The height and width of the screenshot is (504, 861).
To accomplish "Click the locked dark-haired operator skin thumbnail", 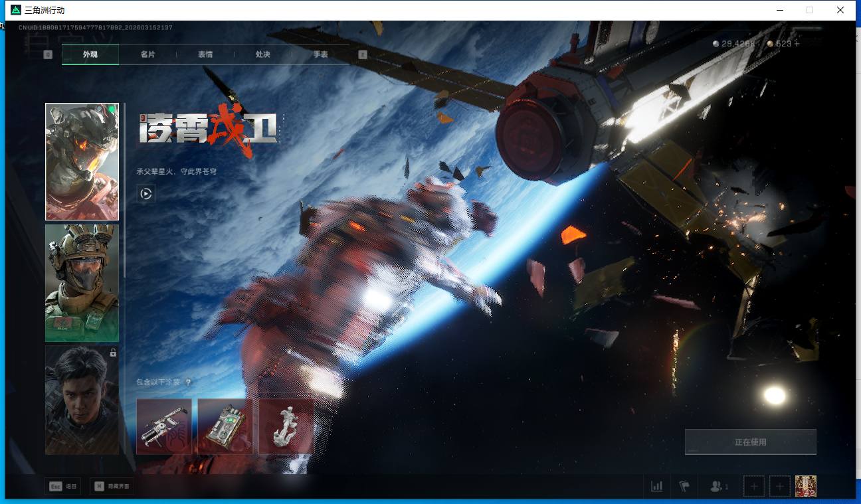I will tap(82, 400).
